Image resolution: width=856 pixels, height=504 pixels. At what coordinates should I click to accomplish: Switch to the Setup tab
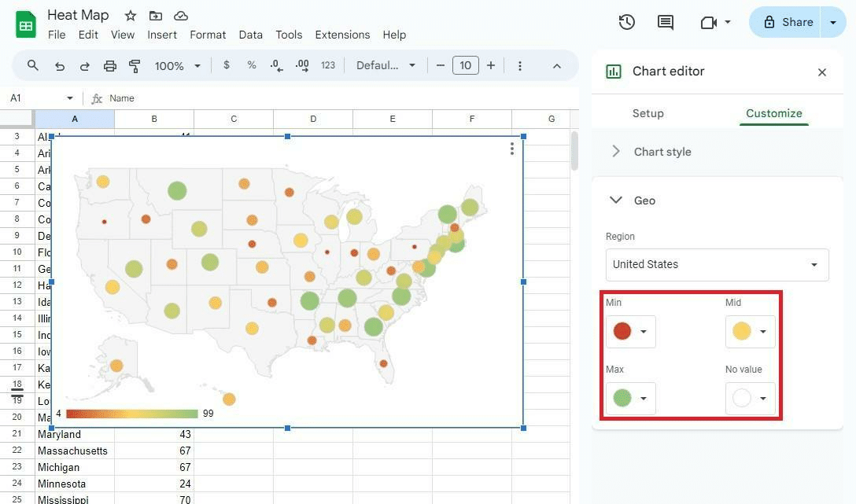coord(648,113)
